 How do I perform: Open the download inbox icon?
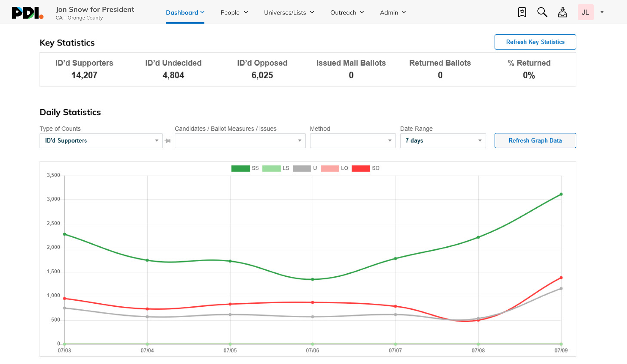pos(562,12)
